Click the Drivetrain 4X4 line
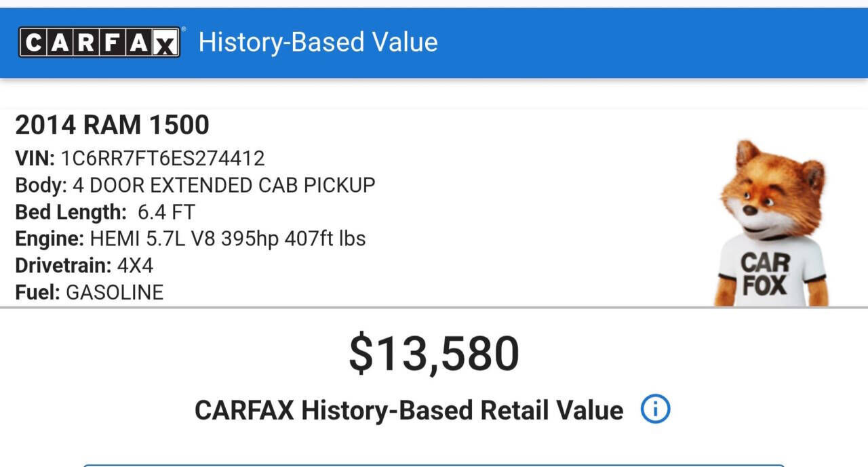This screenshot has height=467, width=868. 84,265
